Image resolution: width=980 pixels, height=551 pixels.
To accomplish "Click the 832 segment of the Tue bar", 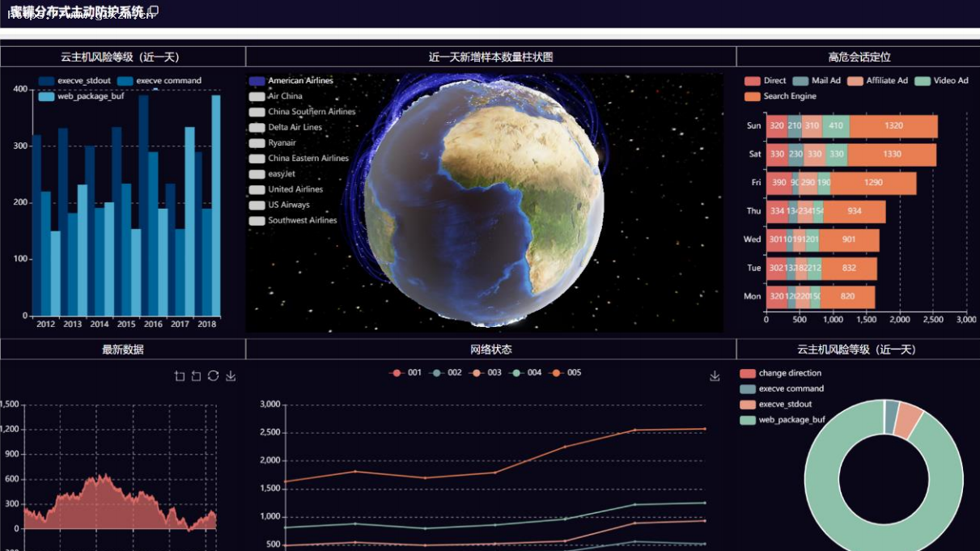I will tap(850, 268).
